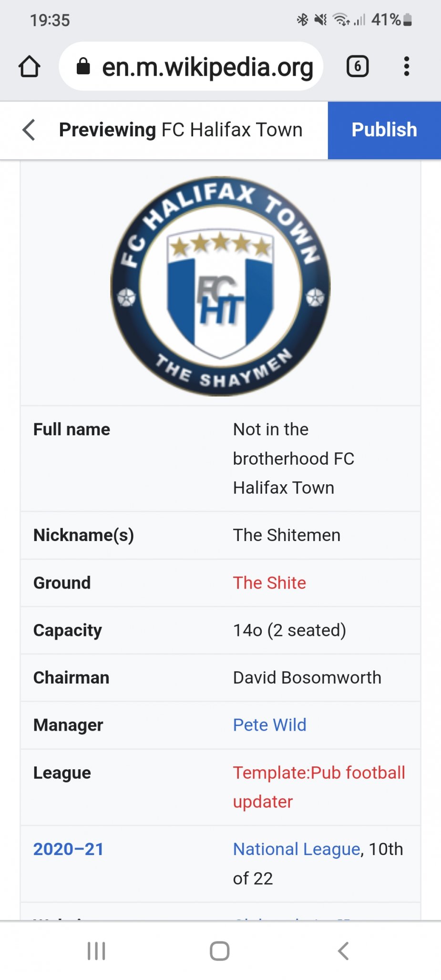
Task: Tap the Android recent apps button
Action: pos(96,951)
